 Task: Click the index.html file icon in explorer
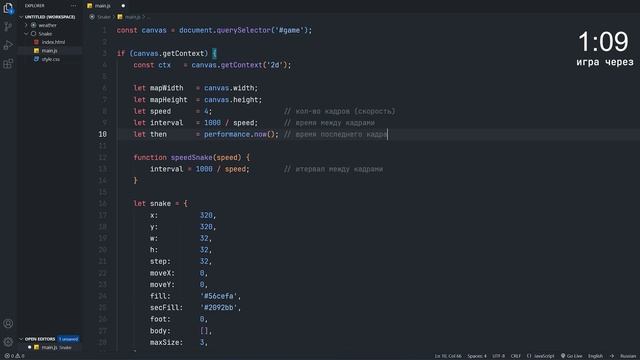pyautogui.click(x=36, y=42)
